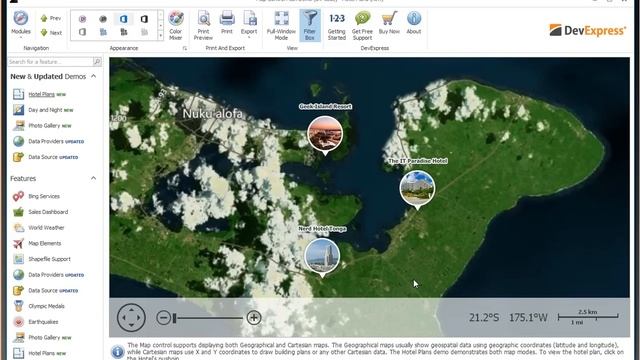640x360 pixels.
Task: Open Shapefile Support demo
Action: point(41,259)
